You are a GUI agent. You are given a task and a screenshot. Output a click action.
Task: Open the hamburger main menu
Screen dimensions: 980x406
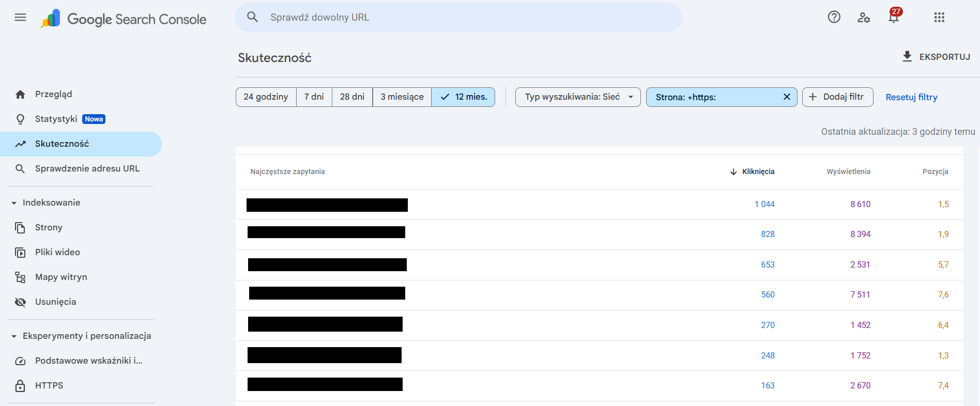coord(20,18)
